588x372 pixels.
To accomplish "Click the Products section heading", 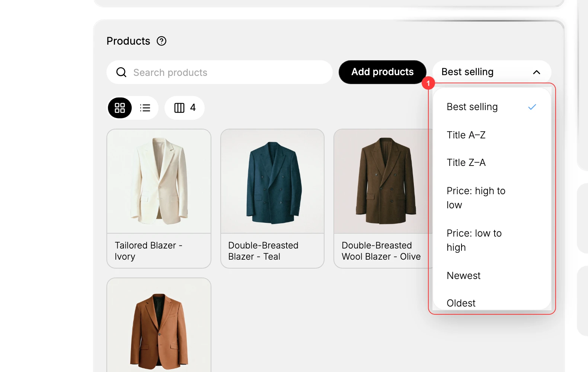I will pos(128,41).
